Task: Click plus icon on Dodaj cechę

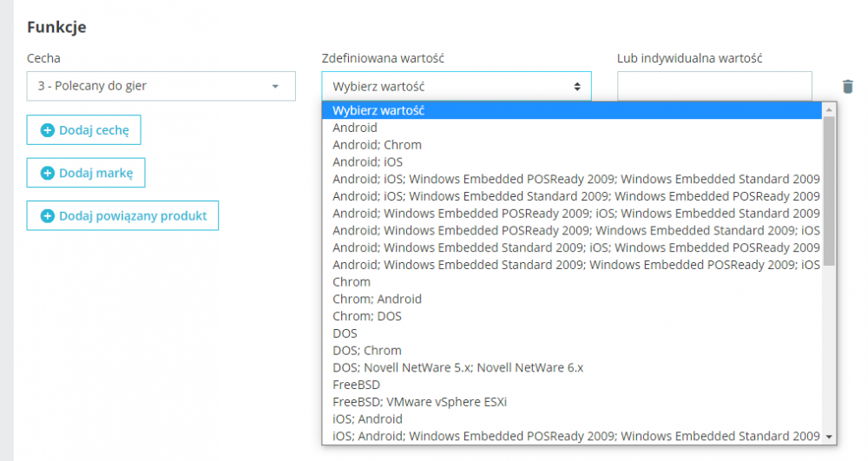Action: click(48, 130)
